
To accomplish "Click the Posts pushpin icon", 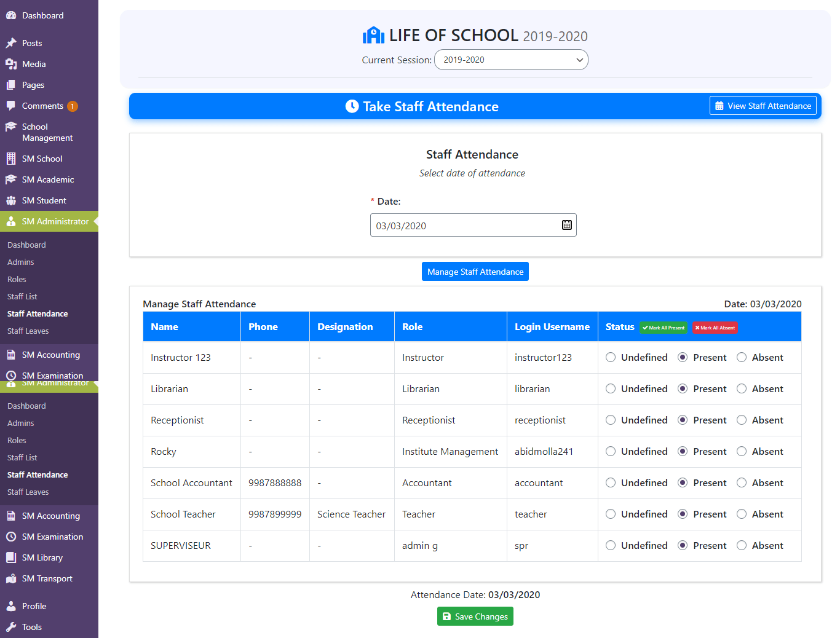I will [11, 43].
